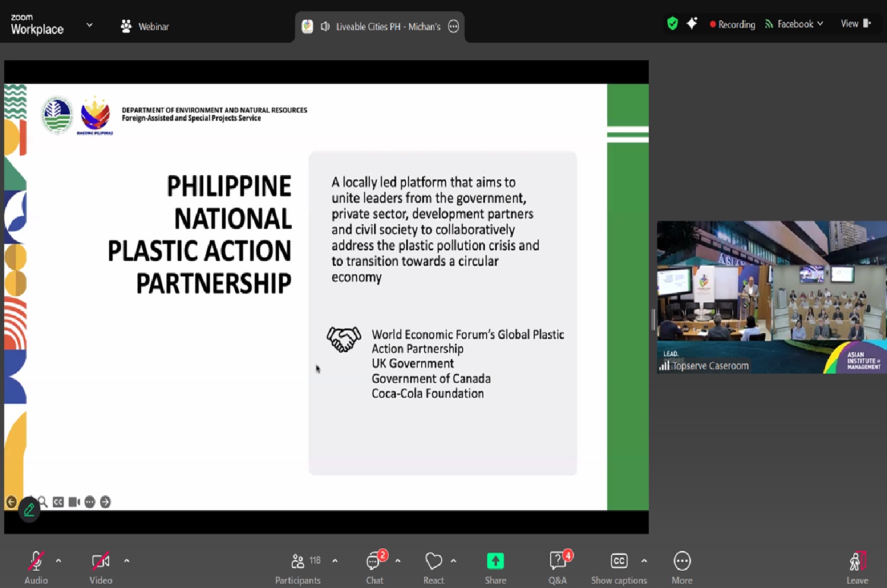The width and height of the screenshot is (887, 588).
Task: Click the Bagong Pilipinas logo on slide
Action: coord(95,116)
